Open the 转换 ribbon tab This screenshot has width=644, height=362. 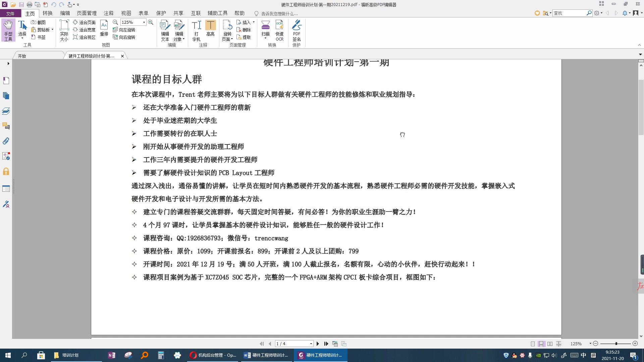(x=47, y=13)
